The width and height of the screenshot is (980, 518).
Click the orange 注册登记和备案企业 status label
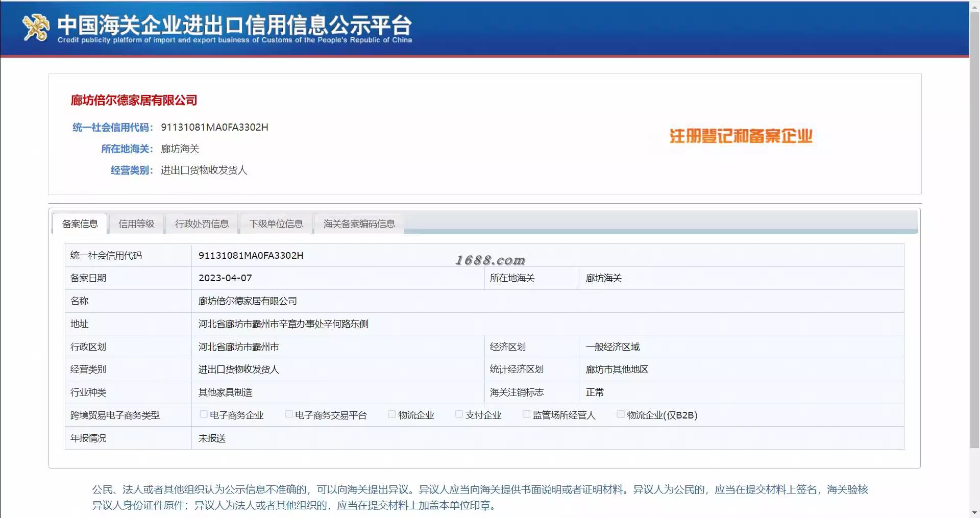tap(741, 136)
